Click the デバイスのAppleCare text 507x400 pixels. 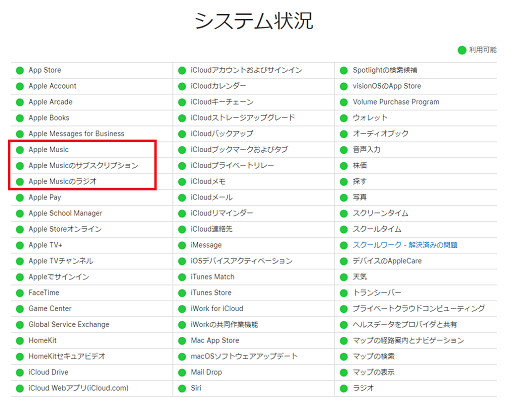(x=387, y=261)
